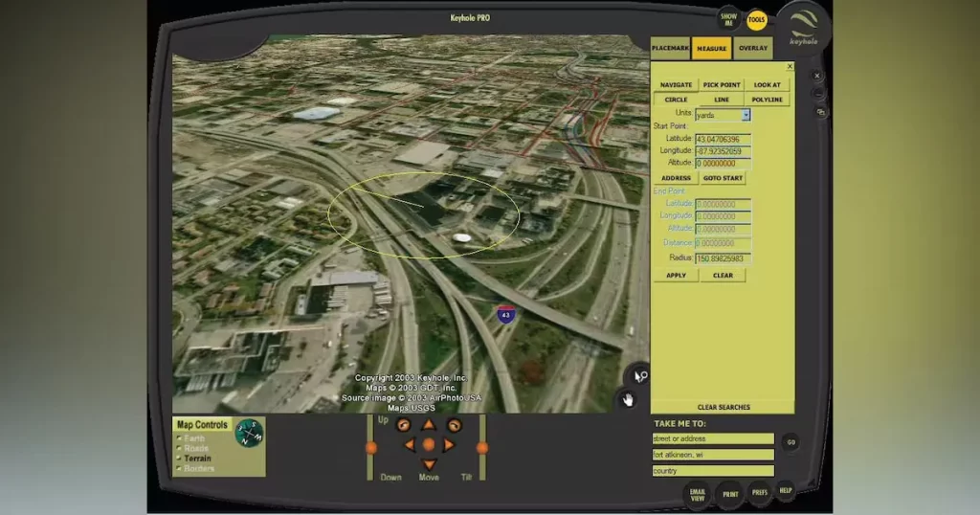The image size is (980, 515).
Task: Move the map down with arrow
Action: click(429, 464)
